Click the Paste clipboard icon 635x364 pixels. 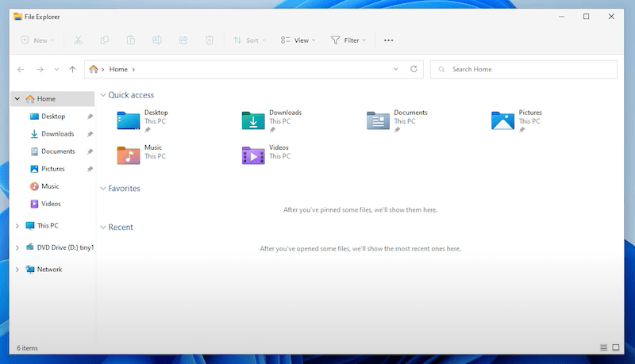tap(131, 40)
